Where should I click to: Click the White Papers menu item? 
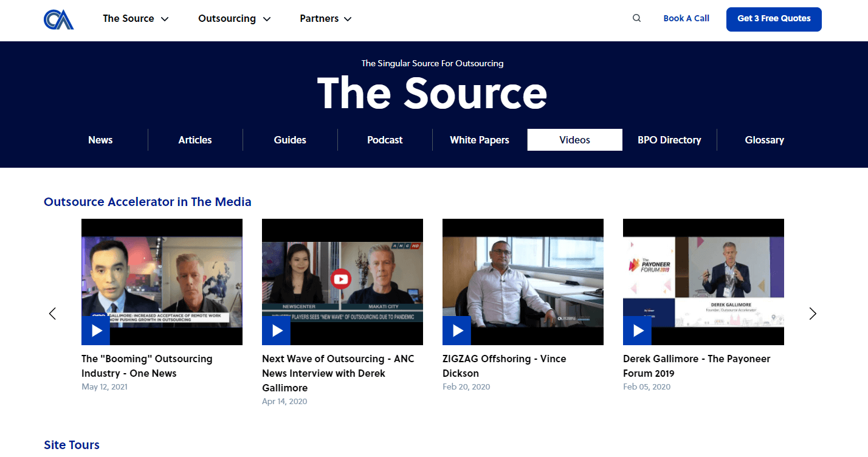pyautogui.click(x=479, y=140)
